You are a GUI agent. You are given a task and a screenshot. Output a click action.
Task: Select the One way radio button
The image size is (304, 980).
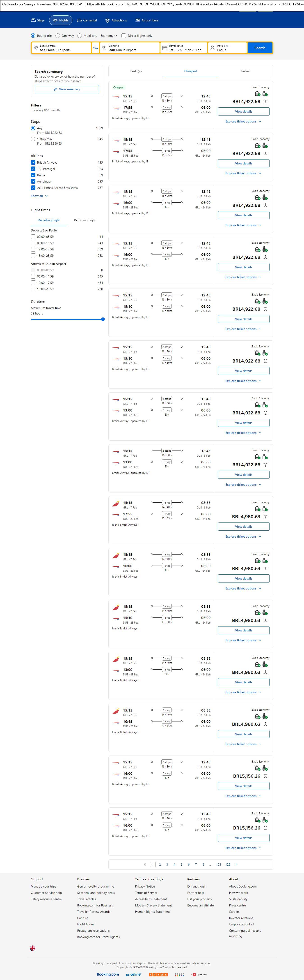(58, 36)
